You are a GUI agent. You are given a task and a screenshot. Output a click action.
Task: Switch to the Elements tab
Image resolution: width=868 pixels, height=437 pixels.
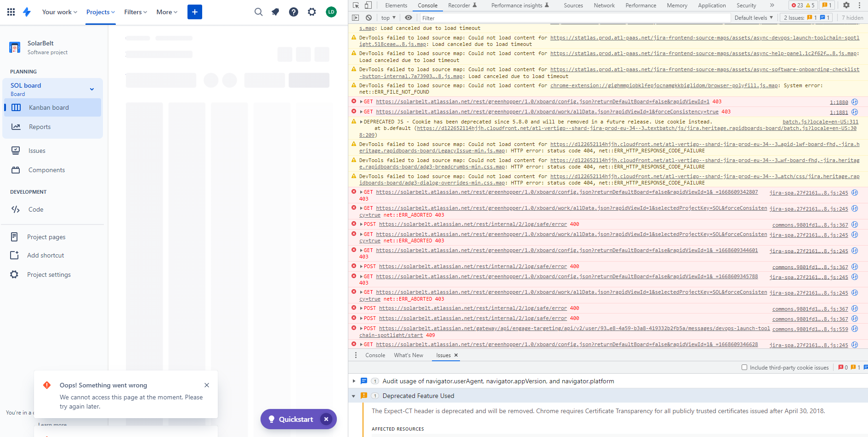396,6
